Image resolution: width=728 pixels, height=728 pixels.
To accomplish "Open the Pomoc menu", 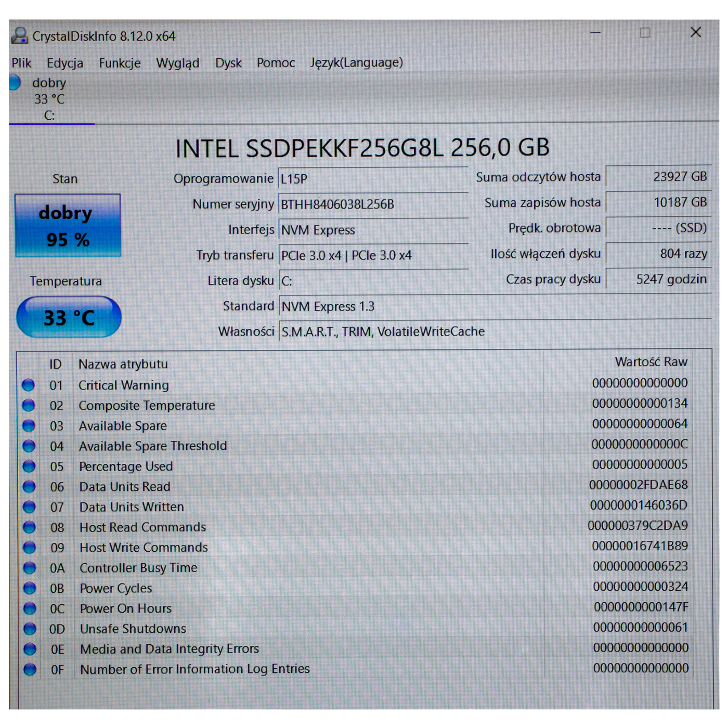I will tap(276, 63).
